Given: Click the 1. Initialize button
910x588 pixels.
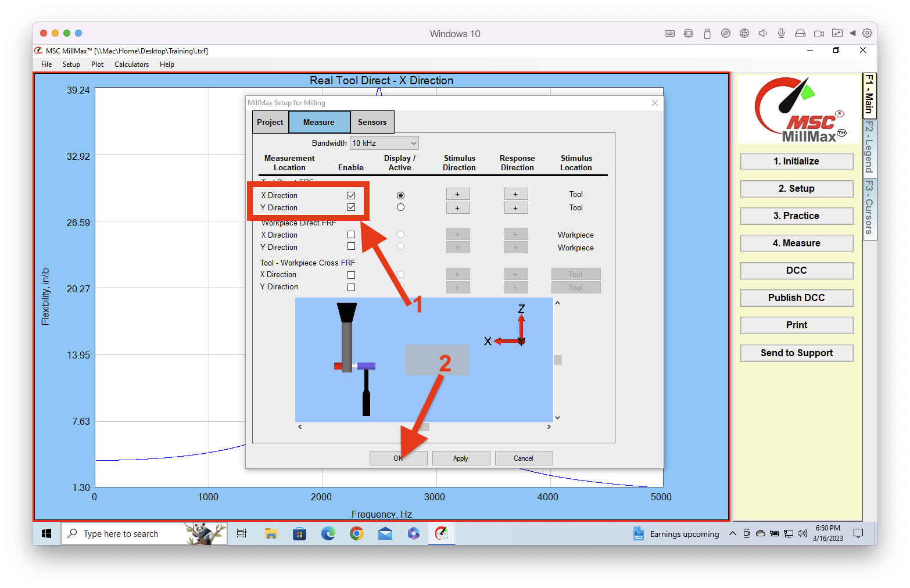Looking at the screenshot, I should point(796,162).
